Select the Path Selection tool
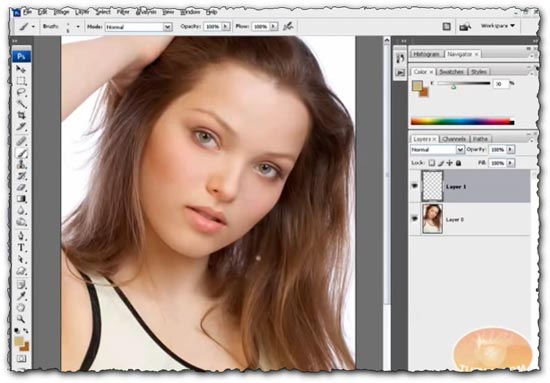This screenshot has height=383, width=550. (x=21, y=259)
